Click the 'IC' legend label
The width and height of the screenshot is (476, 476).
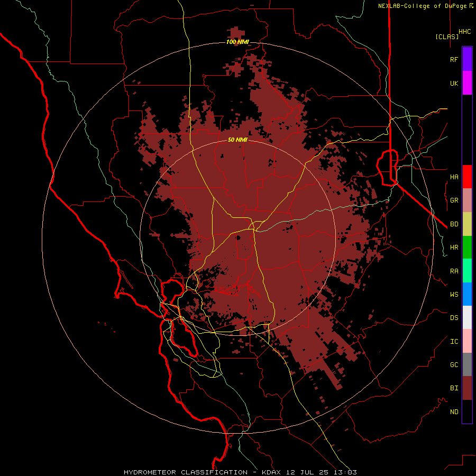click(x=454, y=342)
